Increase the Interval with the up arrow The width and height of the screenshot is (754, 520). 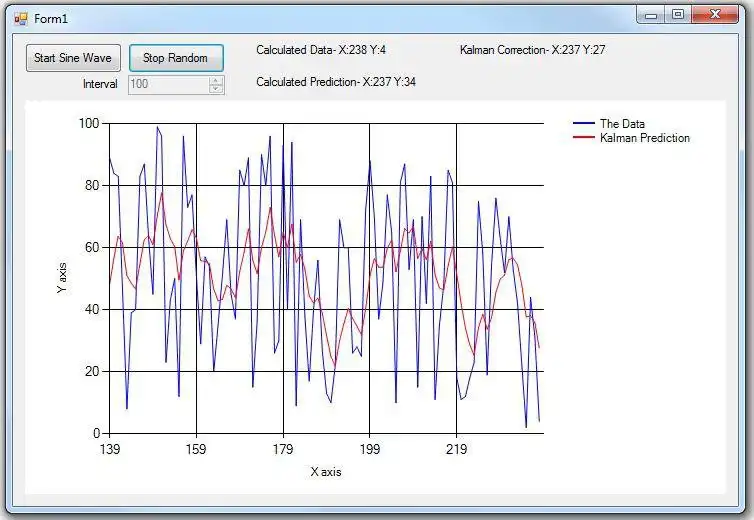[x=216, y=80]
